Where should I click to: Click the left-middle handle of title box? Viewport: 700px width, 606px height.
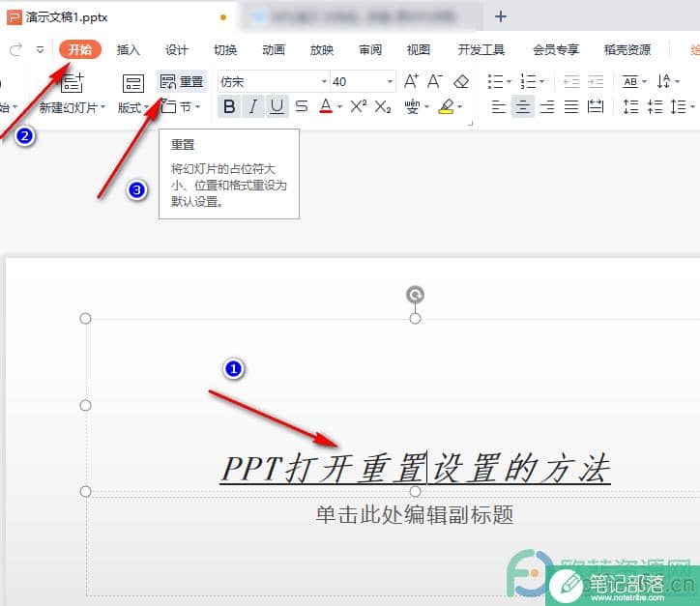pos(85,406)
